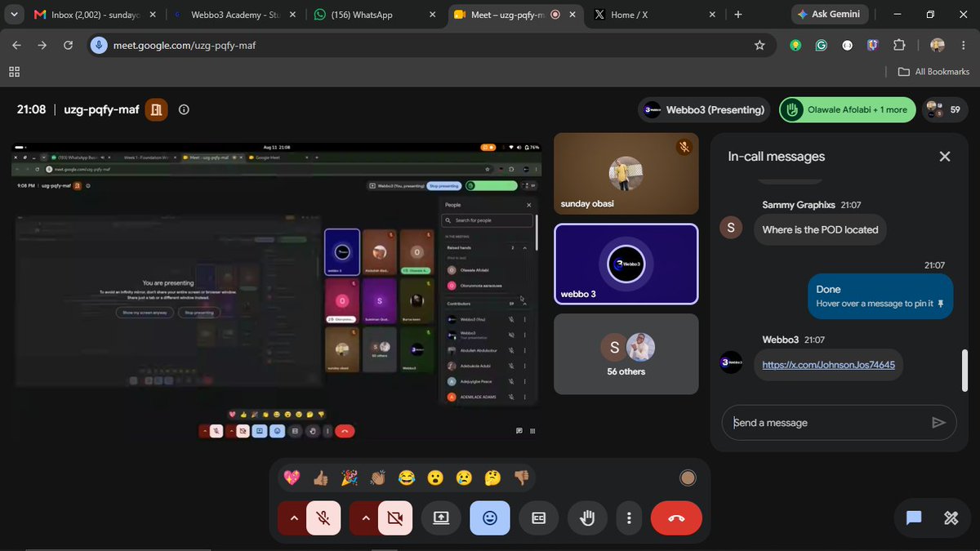Click the microphone site permission icon in address bar

click(x=99, y=46)
